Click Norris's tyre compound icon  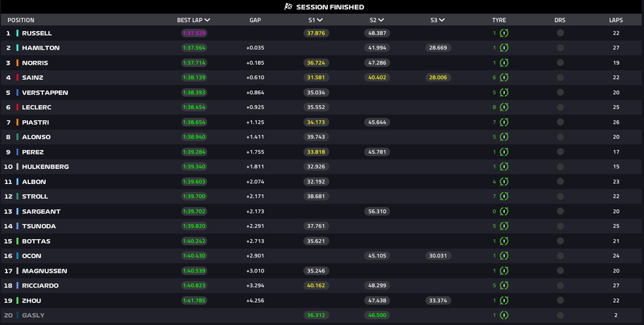coord(504,63)
